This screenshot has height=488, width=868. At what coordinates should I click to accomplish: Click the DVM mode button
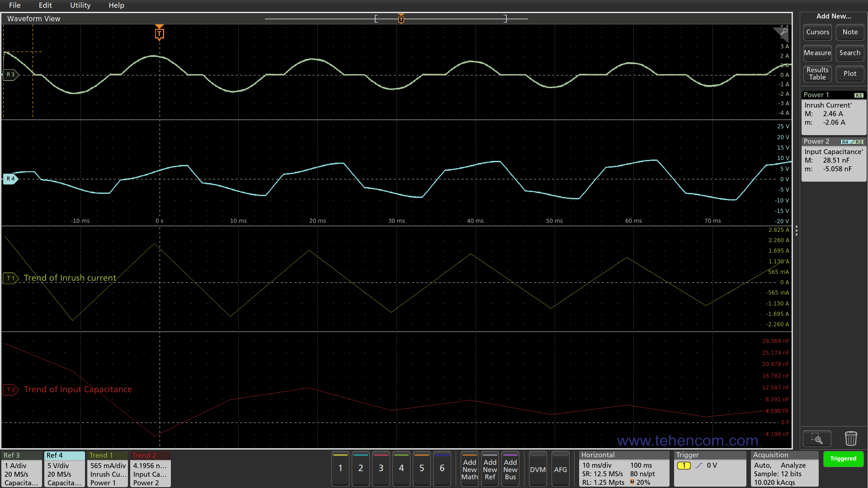coord(538,469)
